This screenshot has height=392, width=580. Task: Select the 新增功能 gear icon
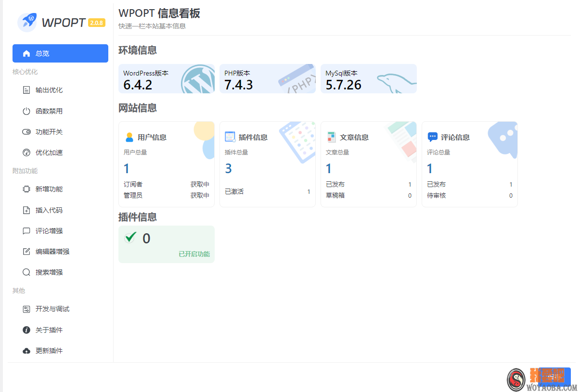26,189
